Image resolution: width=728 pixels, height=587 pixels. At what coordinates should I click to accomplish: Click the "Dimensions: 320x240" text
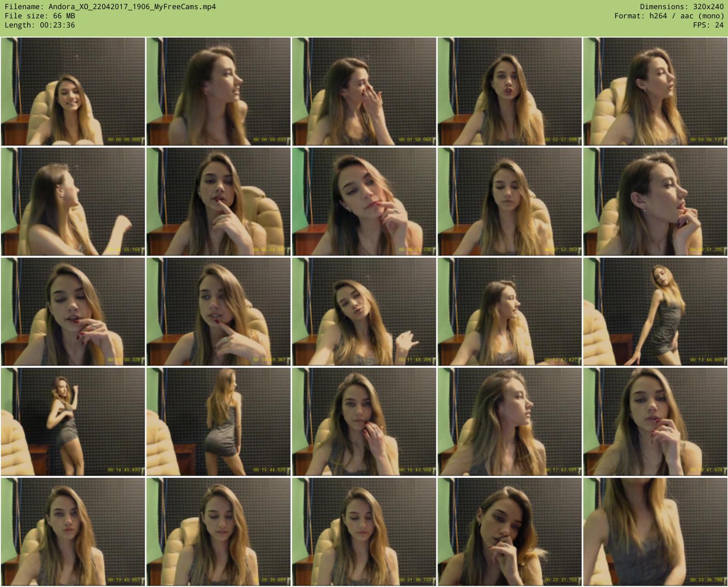coord(682,6)
